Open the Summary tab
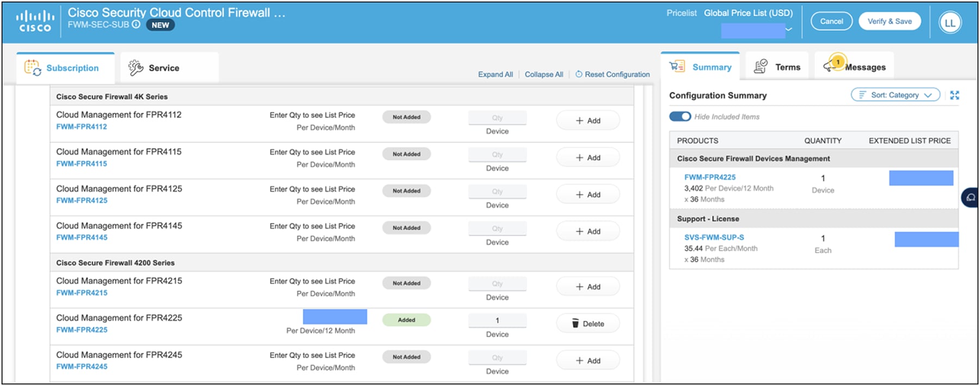This screenshot has height=386, width=980. (700, 67)
